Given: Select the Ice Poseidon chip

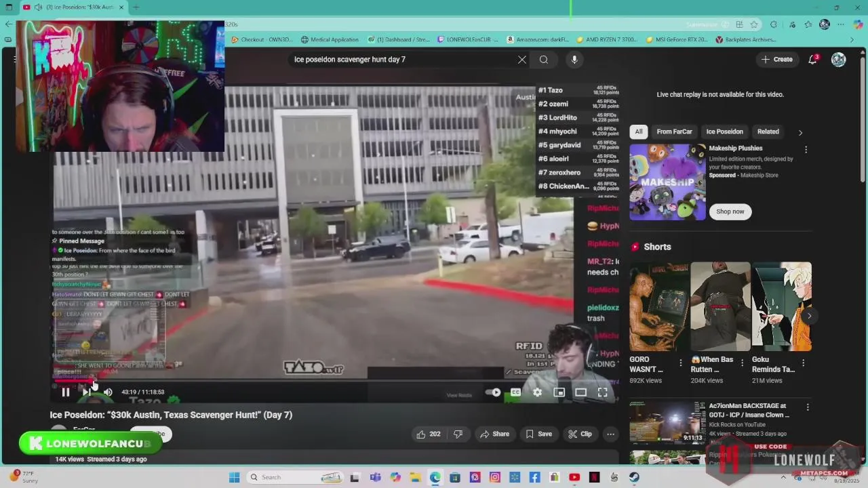Looking at the screenshot, I should tap(725, 131).
